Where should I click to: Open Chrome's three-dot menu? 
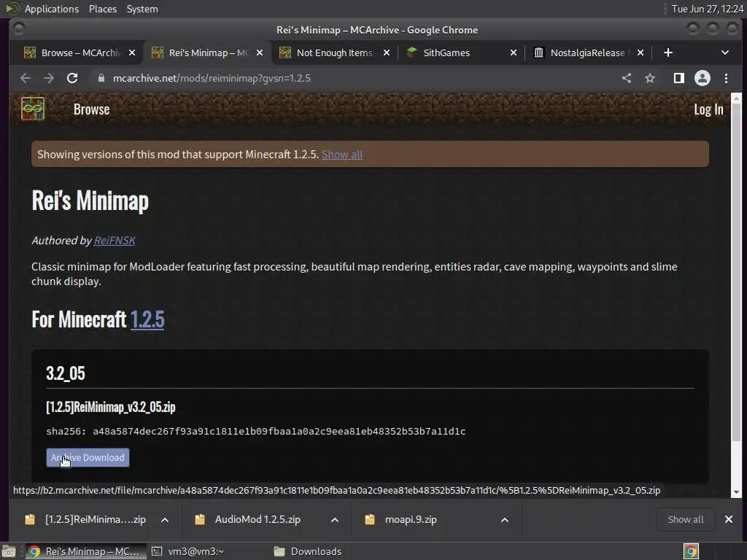click(x=726, y=78)
